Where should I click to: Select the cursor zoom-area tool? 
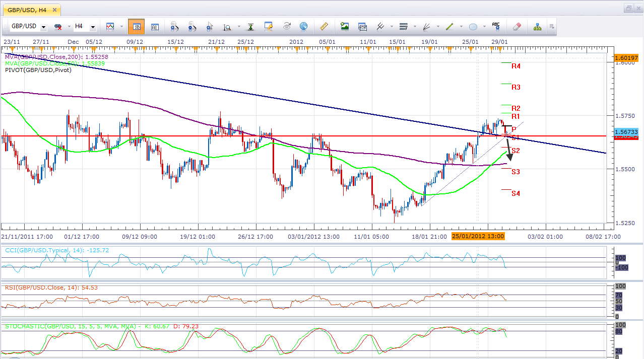click(x=210, y=26)
